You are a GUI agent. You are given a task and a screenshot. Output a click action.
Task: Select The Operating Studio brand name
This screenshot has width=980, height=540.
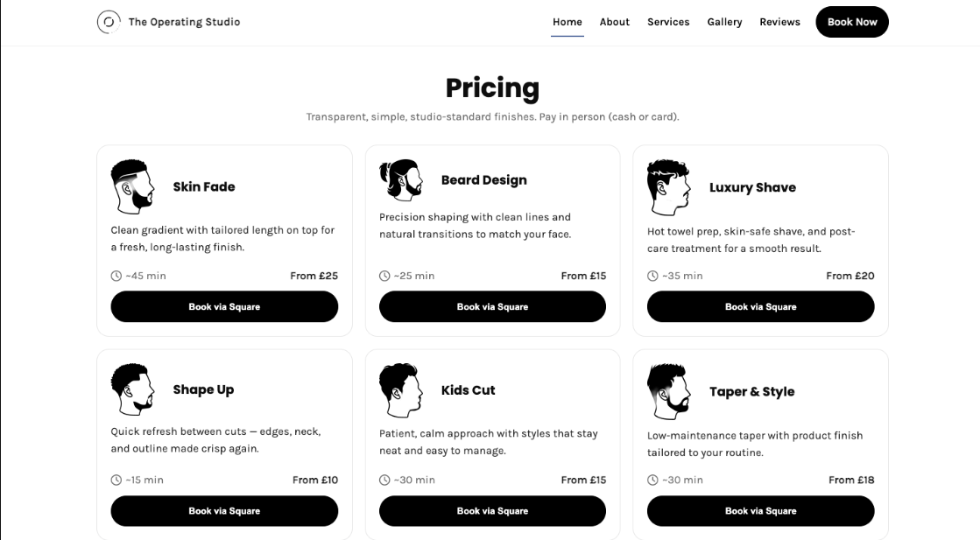point(184,22)
